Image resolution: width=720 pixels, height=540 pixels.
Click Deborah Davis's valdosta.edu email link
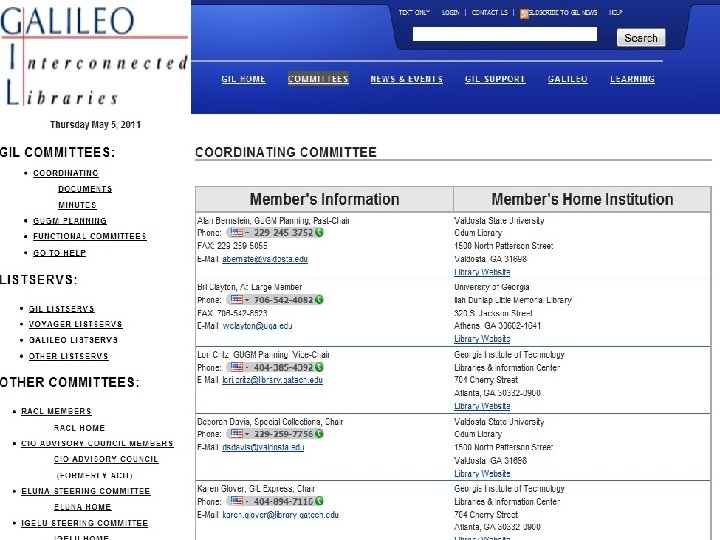point(263,447)
